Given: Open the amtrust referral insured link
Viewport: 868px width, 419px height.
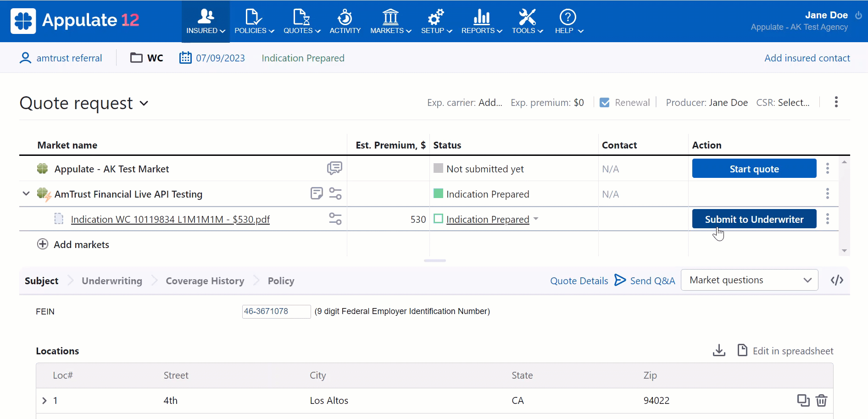Looking at the screenshot, I should pyautogui.click(x=61, y=58).
